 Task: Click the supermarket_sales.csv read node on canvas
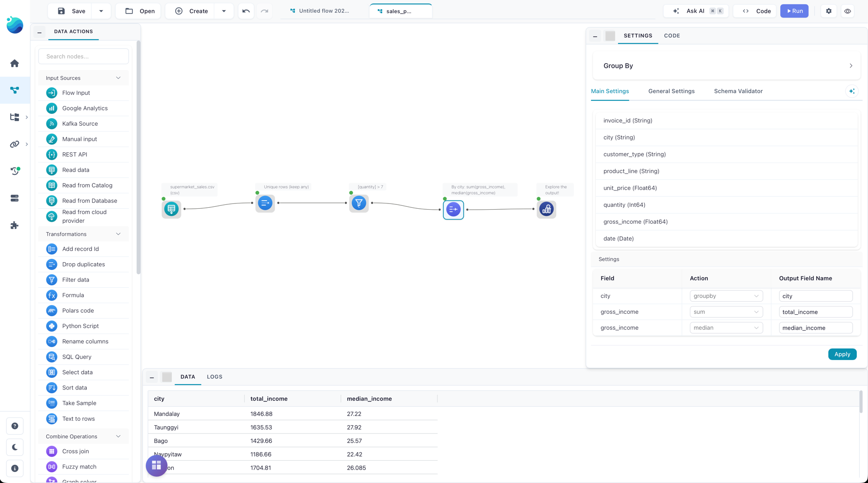171,209
